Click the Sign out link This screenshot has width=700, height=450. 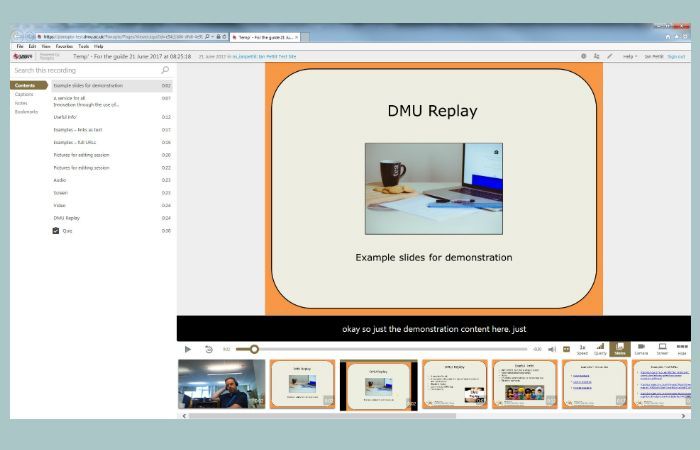676,57
